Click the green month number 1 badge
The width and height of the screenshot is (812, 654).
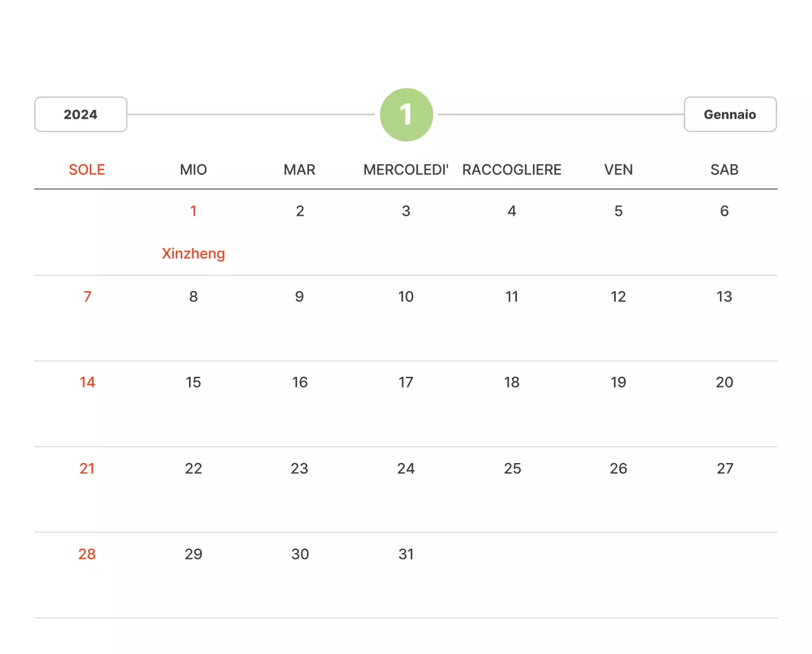click(406, 115)
